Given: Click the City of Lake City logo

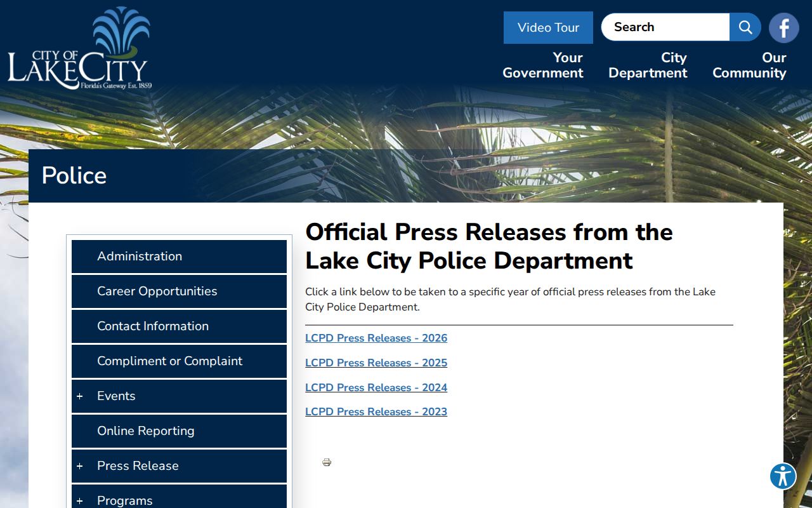Looking at the screenshot, I should [80, 48].
